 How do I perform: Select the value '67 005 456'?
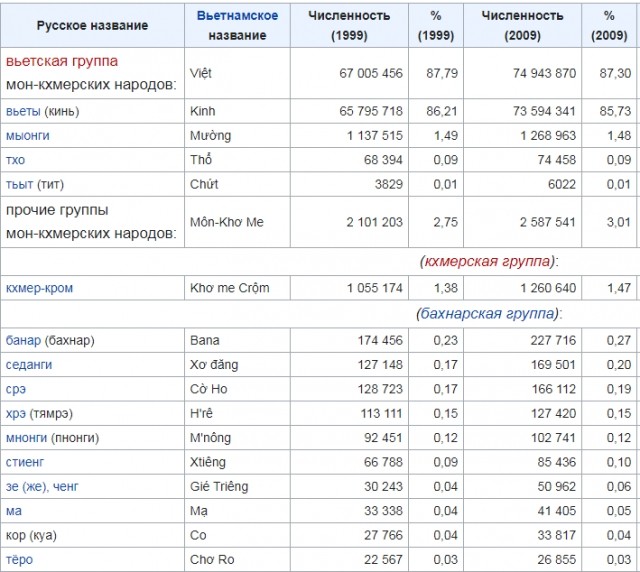pyautogui.click(x=371, y=73)
